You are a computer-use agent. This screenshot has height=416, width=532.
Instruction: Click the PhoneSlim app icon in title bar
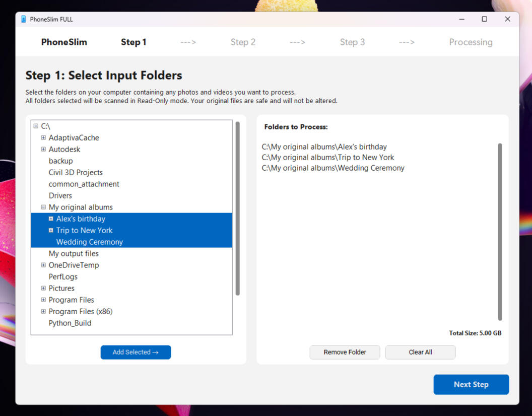[x=23, y=19]
